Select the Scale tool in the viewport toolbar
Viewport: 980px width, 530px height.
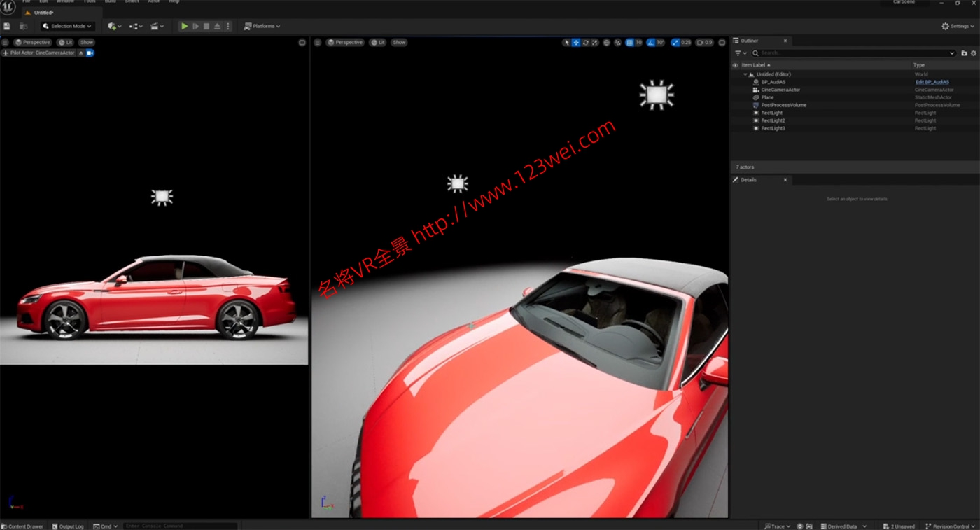point(594,42)
